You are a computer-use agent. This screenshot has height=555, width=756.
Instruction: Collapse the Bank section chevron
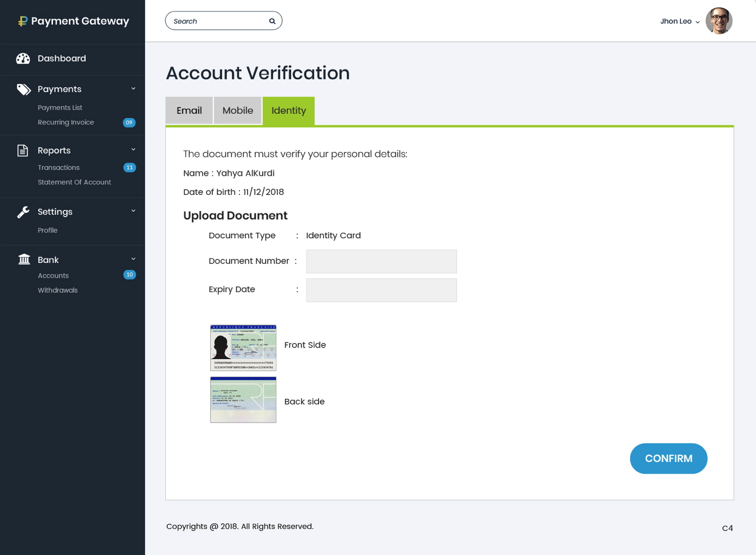(x=134, y=259)
